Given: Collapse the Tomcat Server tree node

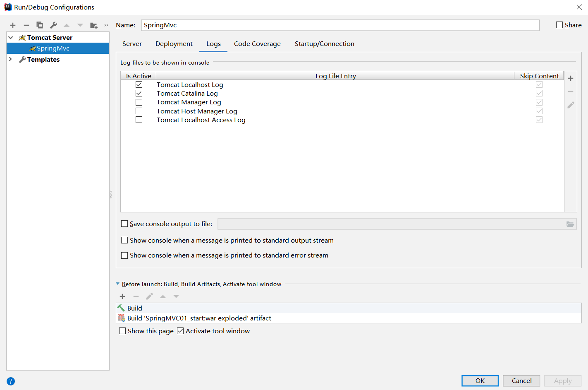Looking at the screenshot, I should pos(11,38).
